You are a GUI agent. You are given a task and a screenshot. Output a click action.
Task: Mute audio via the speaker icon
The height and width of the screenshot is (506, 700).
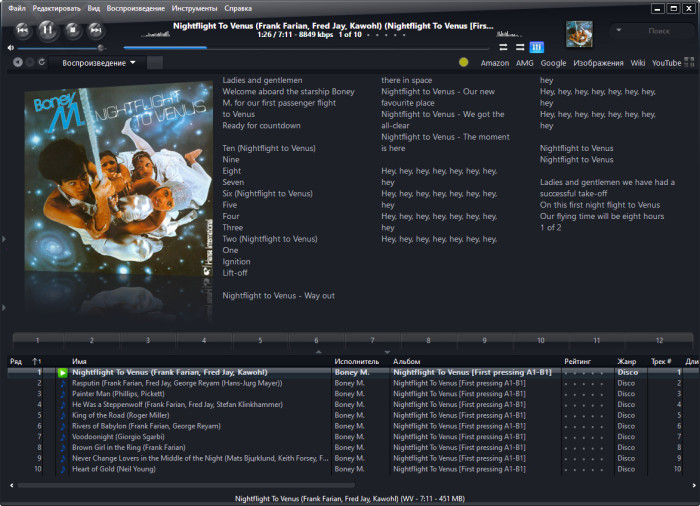(11, 47)
